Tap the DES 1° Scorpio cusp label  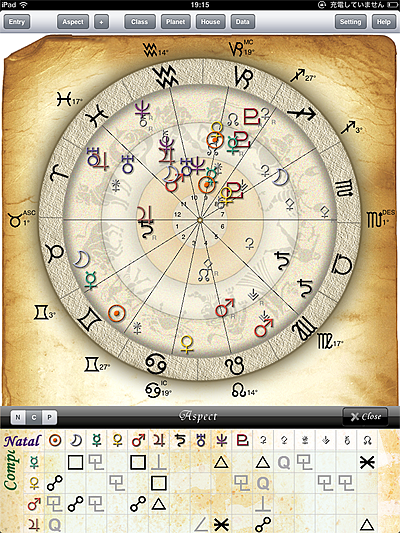click(x=381, y=218)
